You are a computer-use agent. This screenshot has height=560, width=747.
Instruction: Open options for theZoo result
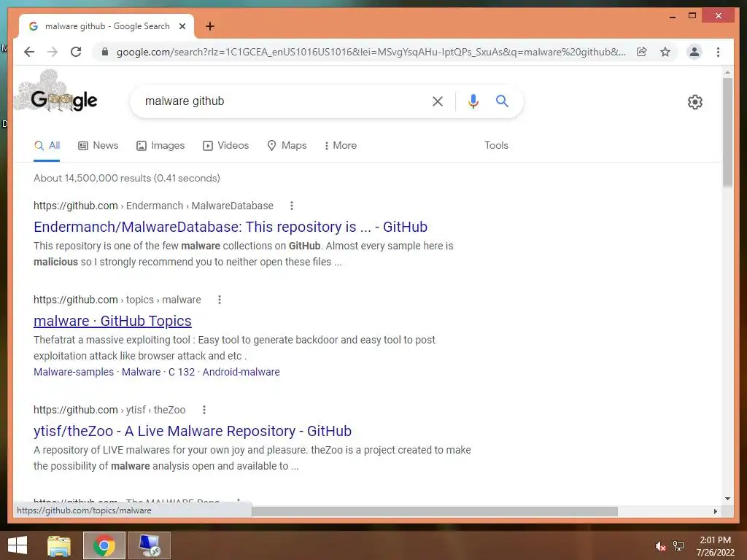click(x=204, y=410)
